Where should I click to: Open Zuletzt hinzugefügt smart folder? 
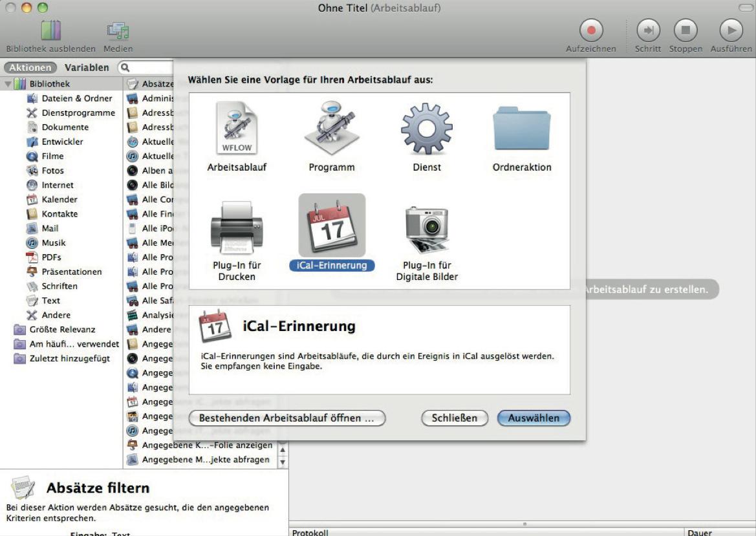[x=62, y=359]
